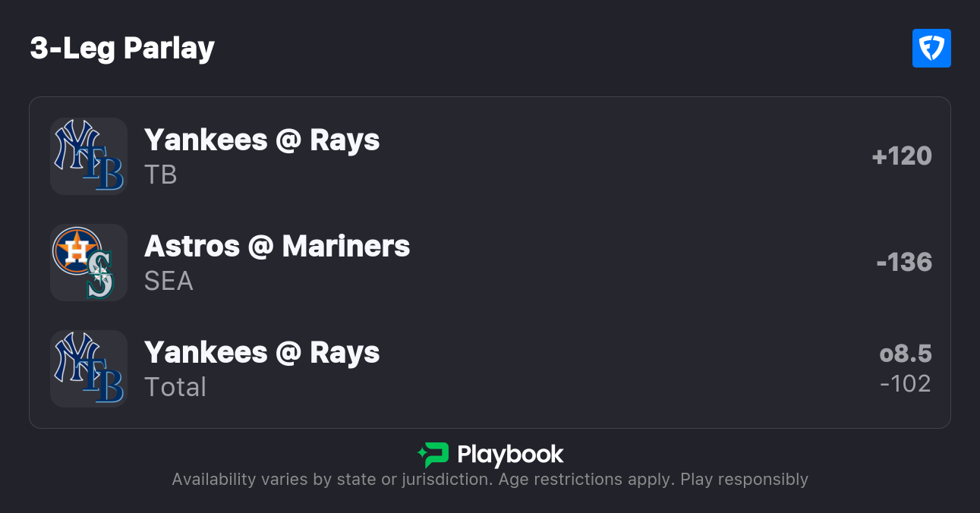Click the TB pick label

pos(161,175)
